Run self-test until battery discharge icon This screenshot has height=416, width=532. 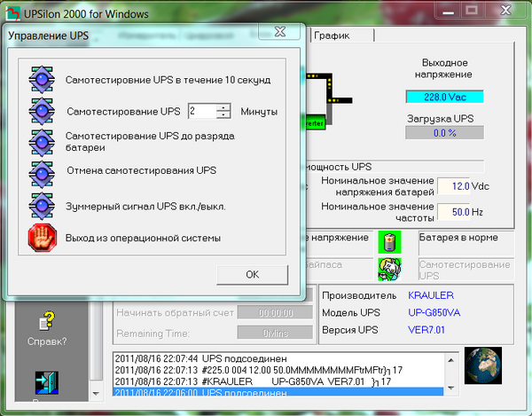click(x=42, y=143)
